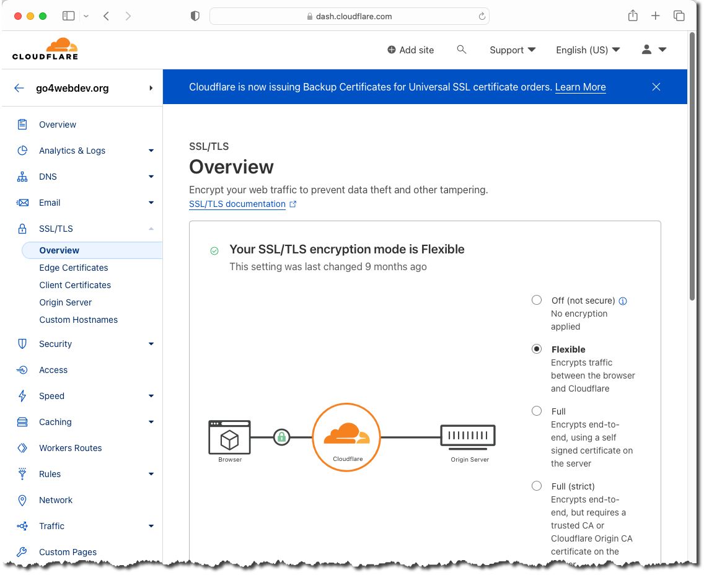Screen dimensions: 704x588
Task: Open the go4webdev.org site switcher arrow
Action: 151,88
